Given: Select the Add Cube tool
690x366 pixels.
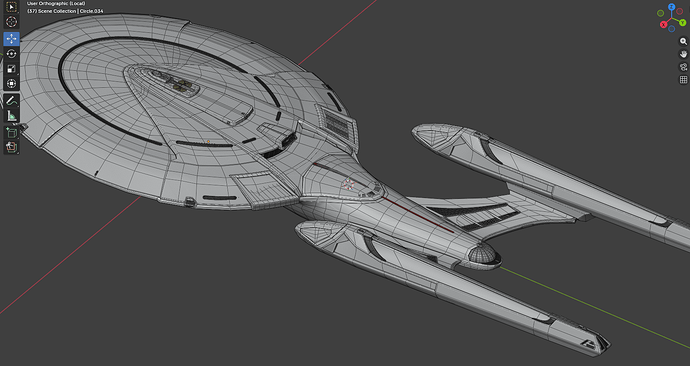Looking at the screenshot, I should pos(11,132).
